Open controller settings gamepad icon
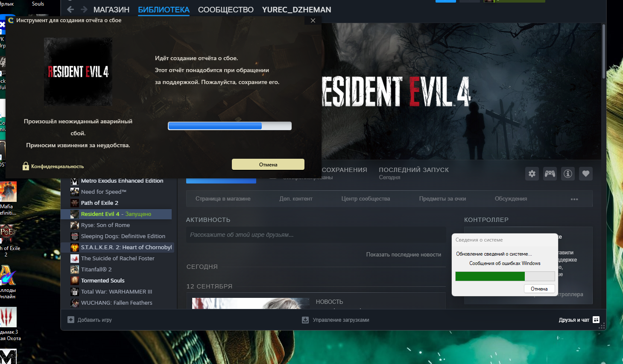 click(550, 173)
